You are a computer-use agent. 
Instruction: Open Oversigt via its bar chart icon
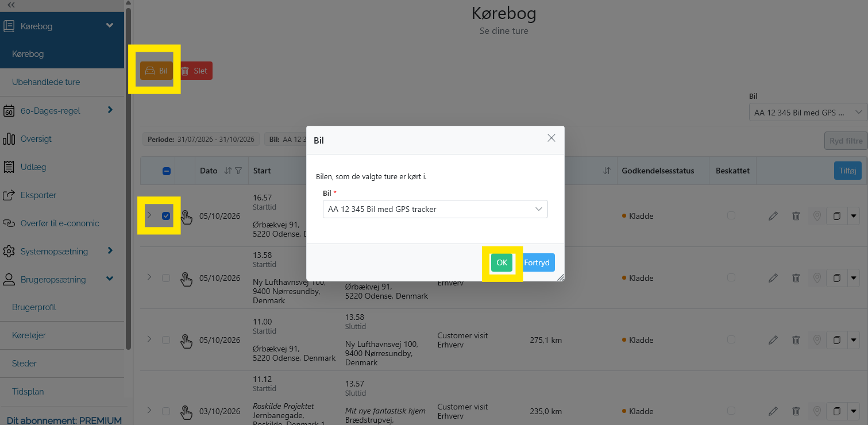(x=9, y=139)
